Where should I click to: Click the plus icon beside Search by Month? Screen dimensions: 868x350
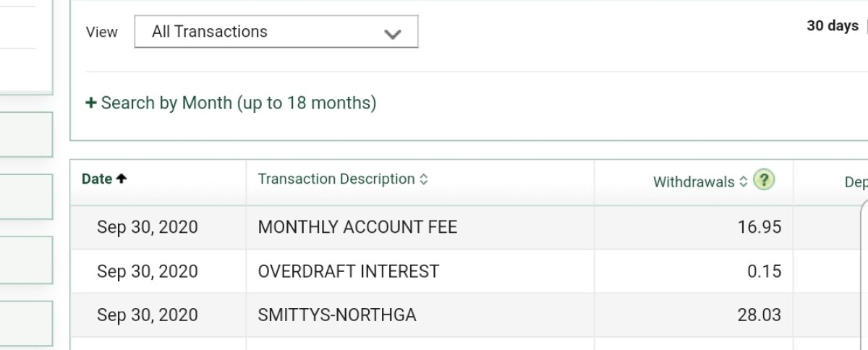pos(91,103)
